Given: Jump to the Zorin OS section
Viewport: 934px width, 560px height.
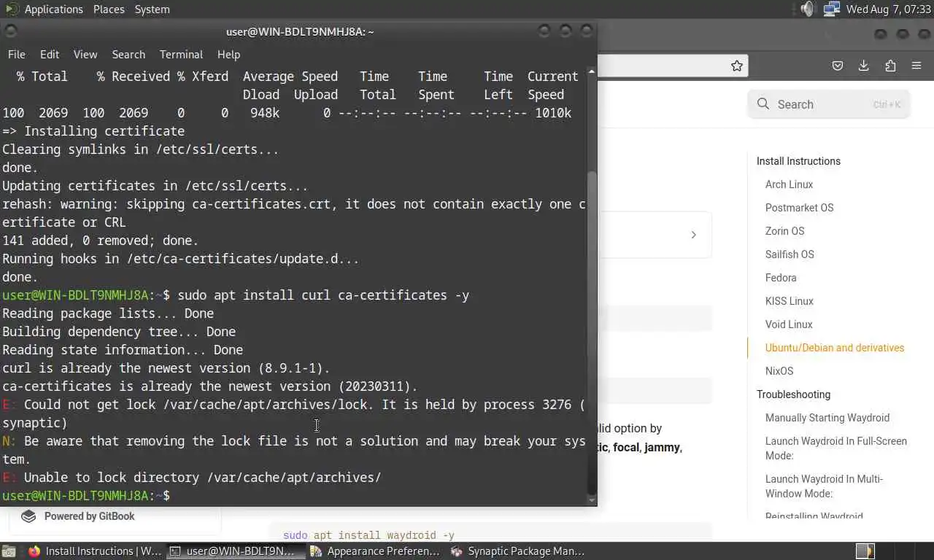Looking at the screenshot, I should (x=784, y=231).
